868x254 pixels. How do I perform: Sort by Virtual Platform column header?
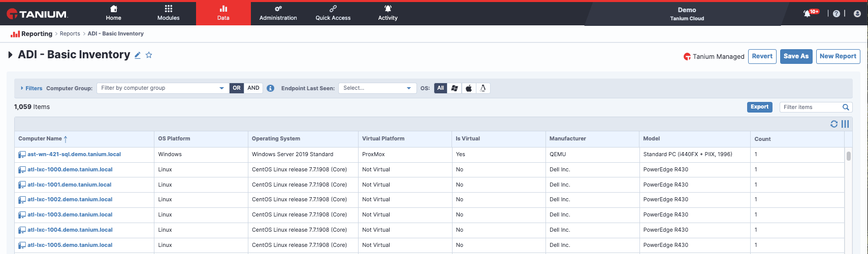click(x=383, y=138)
